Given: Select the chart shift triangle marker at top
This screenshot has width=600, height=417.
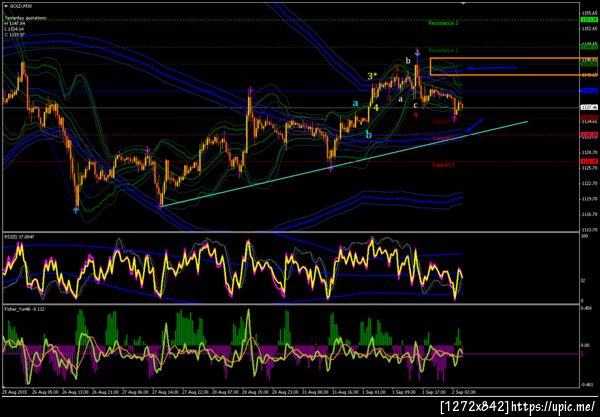Looking at the screenshot, I should pyautogui.click(x=463, y=3).
